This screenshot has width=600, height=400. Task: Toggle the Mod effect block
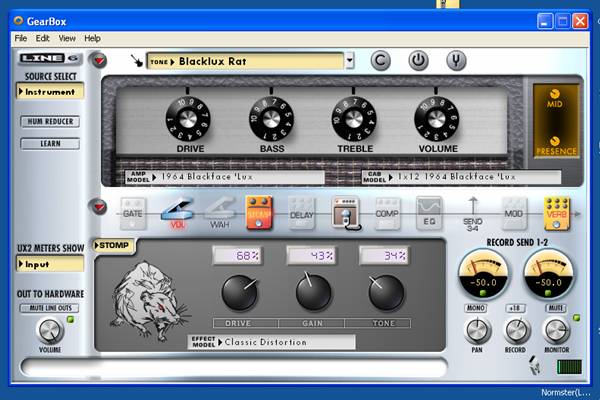pos(514,214)
